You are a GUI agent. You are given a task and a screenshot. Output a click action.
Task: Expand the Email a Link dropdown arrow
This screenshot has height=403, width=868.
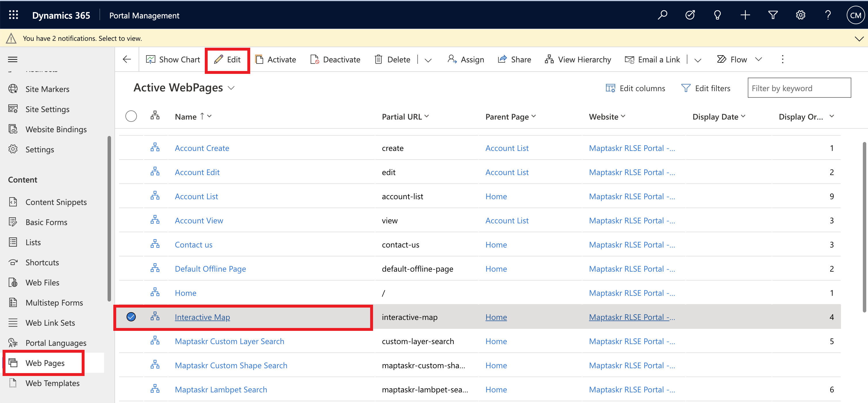[x=698, y=60]
